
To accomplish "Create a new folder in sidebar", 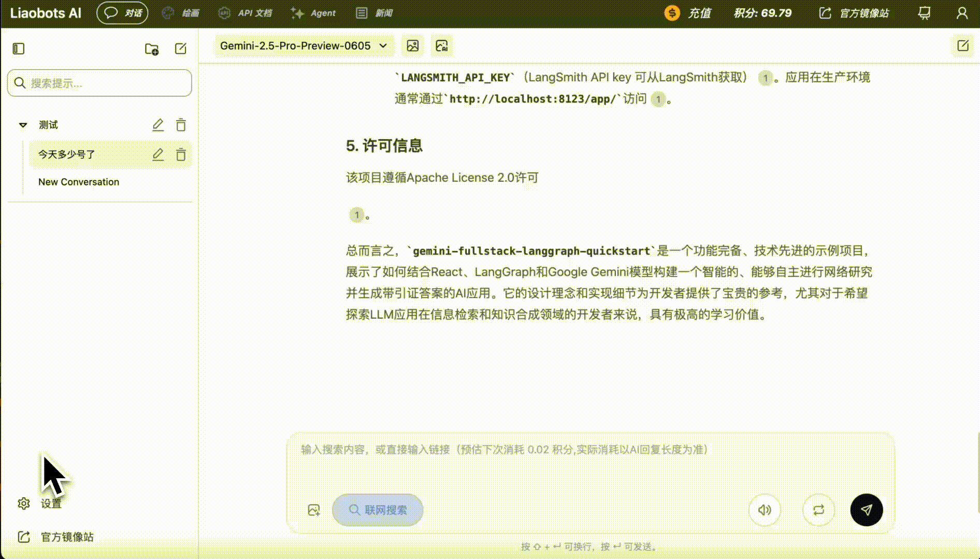I will click(152, 49).
